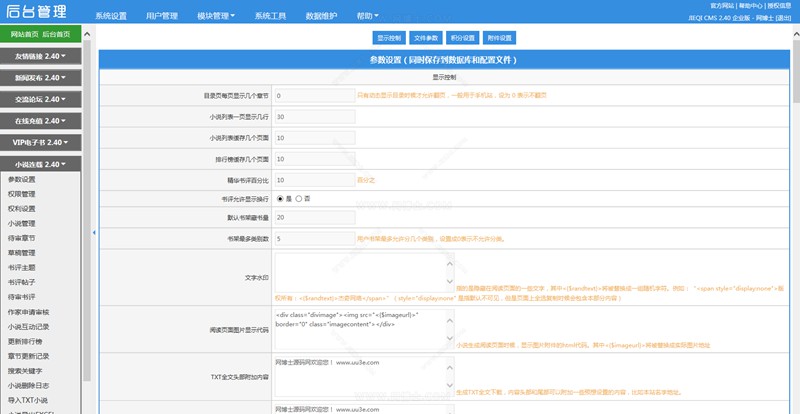The width and height of the screenshot is (800, 414).
Task: Open 小说管理 in the sidebar
Action: click(21, 224)
